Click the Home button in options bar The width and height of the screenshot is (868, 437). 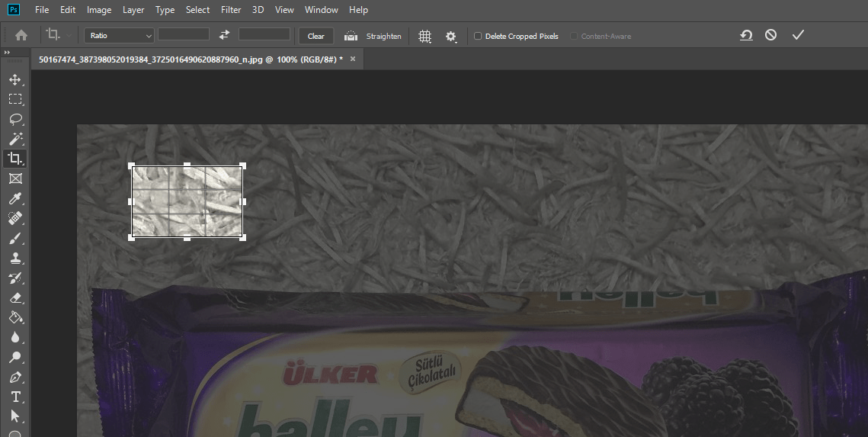click(x=21, y=35)
